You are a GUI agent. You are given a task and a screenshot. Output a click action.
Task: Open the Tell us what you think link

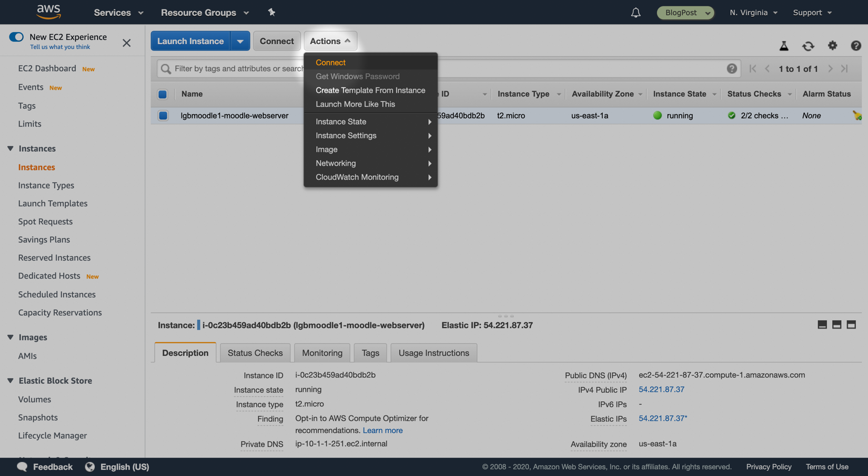coord(60,47)
